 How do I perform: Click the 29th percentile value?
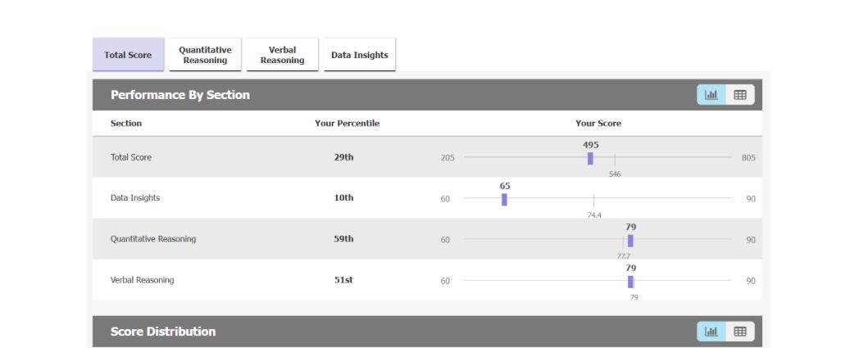344,157
